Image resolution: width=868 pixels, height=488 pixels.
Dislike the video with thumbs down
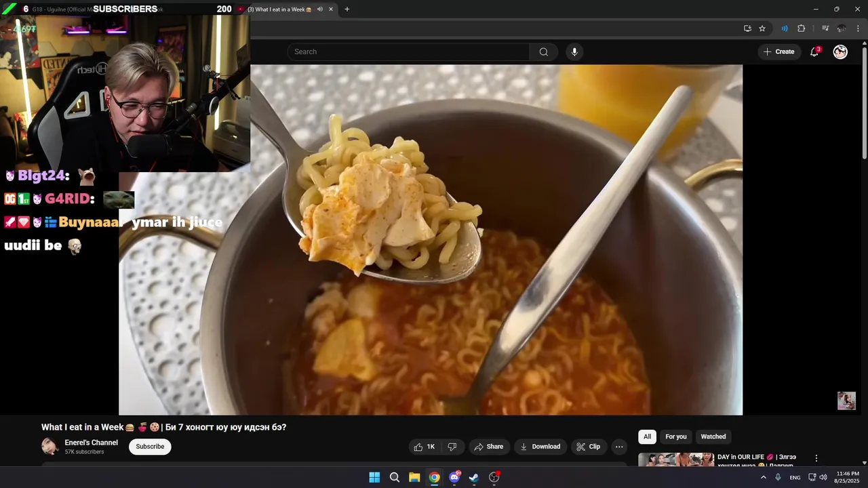click(452, 447)
